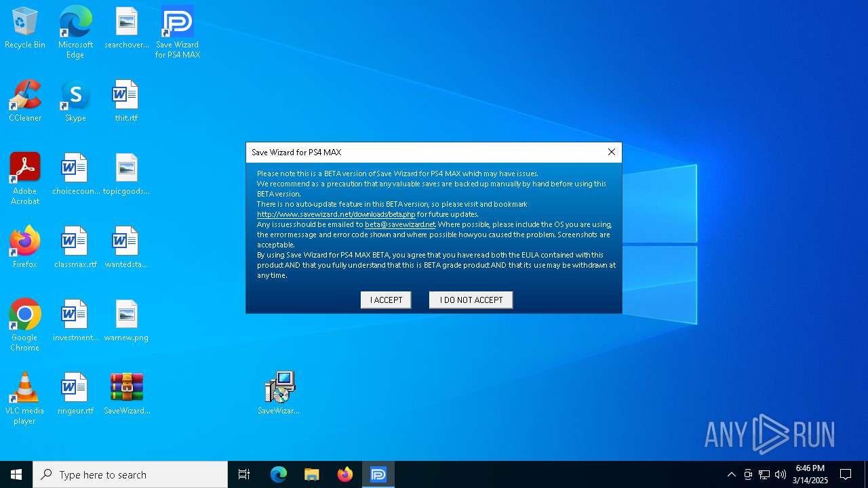Select the Firefox desktop shortcut
The image size is (868, 488).
click(x=25, y=248)
